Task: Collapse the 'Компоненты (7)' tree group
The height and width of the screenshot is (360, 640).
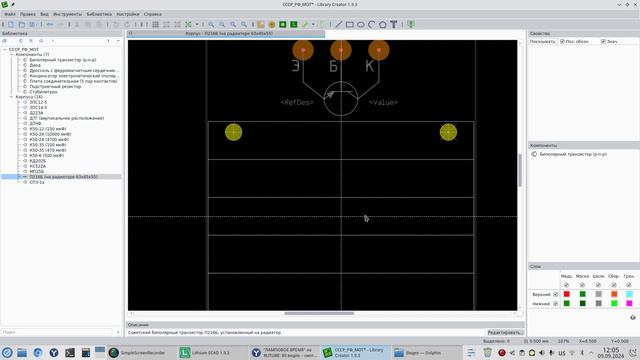Action: pyautogui.click(x=11, y=54)
